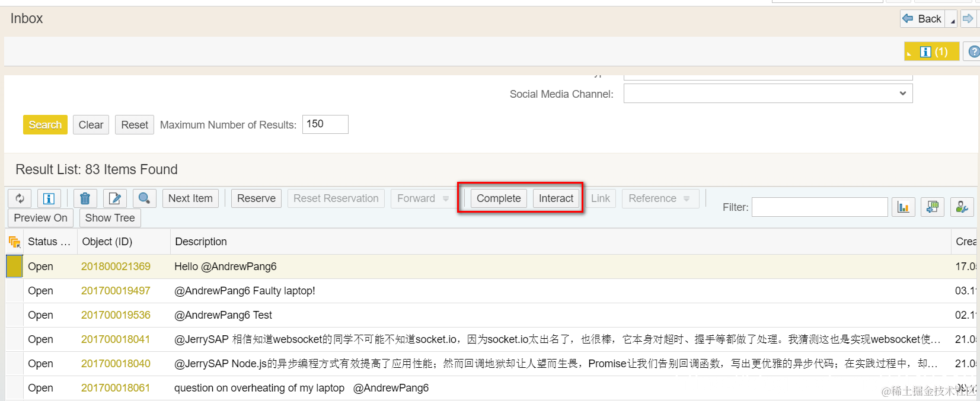Open object link 201700018041
This screenshot has width=980, height=401.
[116, 339]
